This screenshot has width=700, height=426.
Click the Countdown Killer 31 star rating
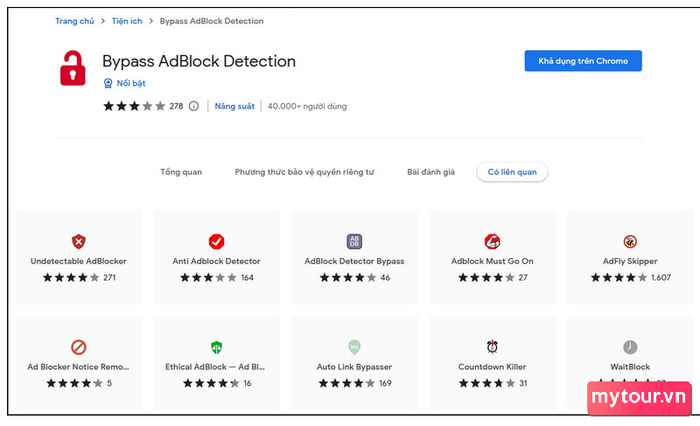487,383
